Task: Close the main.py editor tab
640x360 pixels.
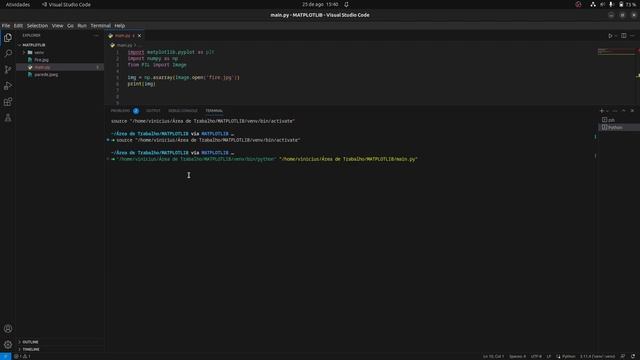Action: (x=139, y=36)
